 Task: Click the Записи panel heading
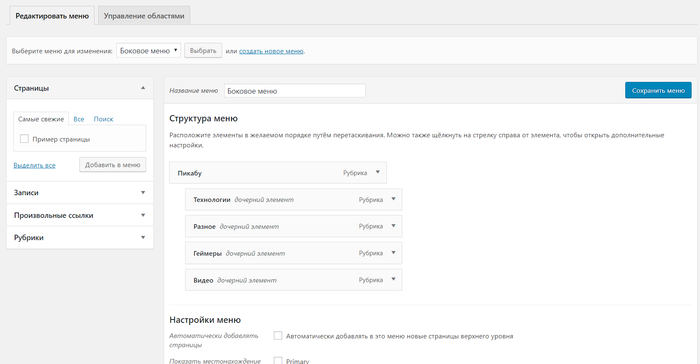(26, 192)
